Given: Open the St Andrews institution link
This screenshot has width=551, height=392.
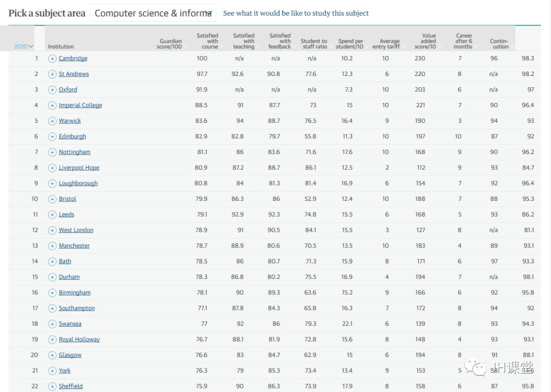Looking at the screenshot, I should [x=74, y=74].
